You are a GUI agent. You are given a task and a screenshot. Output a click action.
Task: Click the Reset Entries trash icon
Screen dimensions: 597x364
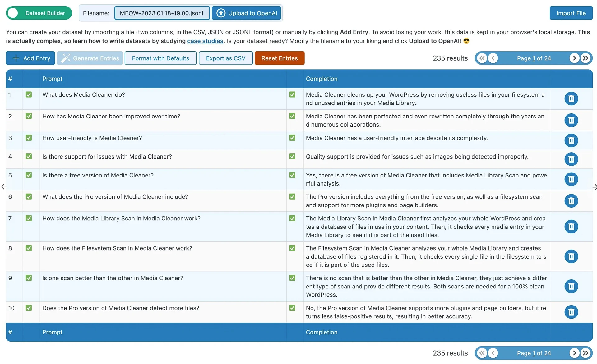(279, 58)
